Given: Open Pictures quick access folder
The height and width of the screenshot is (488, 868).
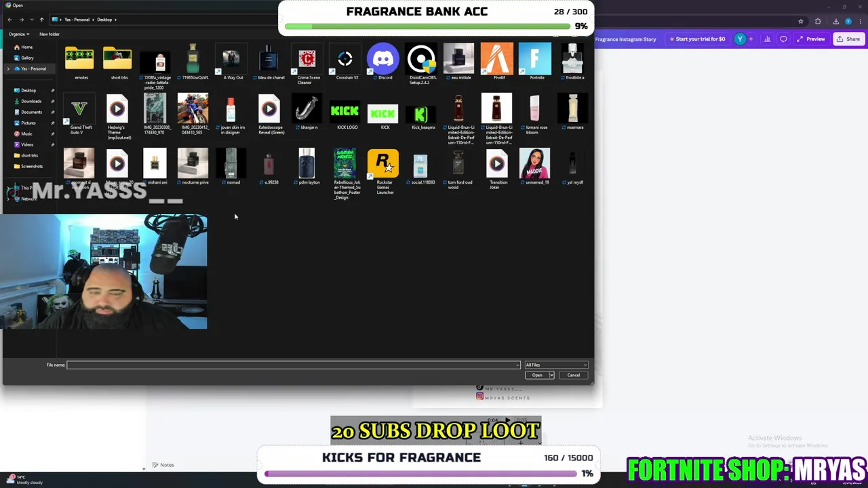Looking at the screenshot, I should [x=28, y=123].
